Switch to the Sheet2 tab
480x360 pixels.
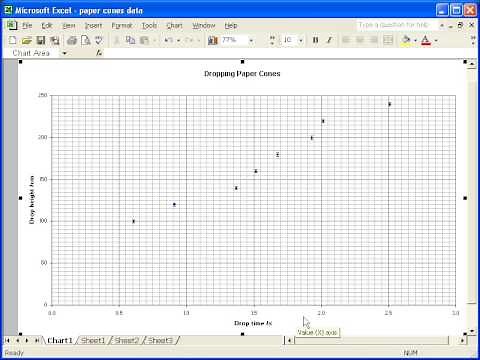(126, 340)
